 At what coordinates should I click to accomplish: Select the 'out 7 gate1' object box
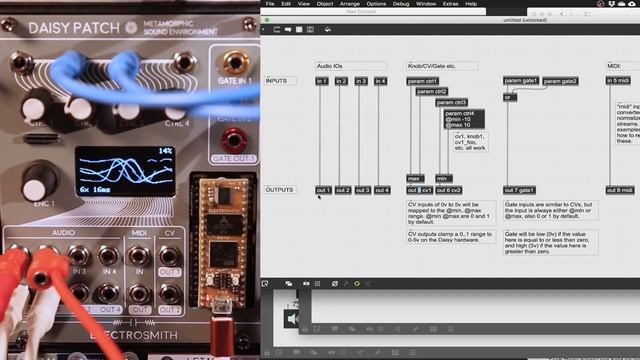(520, 190)
